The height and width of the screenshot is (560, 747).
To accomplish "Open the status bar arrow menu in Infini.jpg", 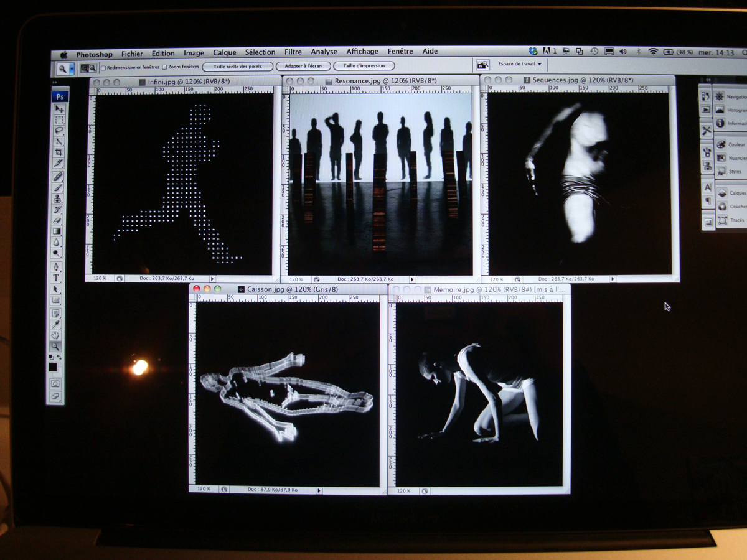I will (212, 279).
